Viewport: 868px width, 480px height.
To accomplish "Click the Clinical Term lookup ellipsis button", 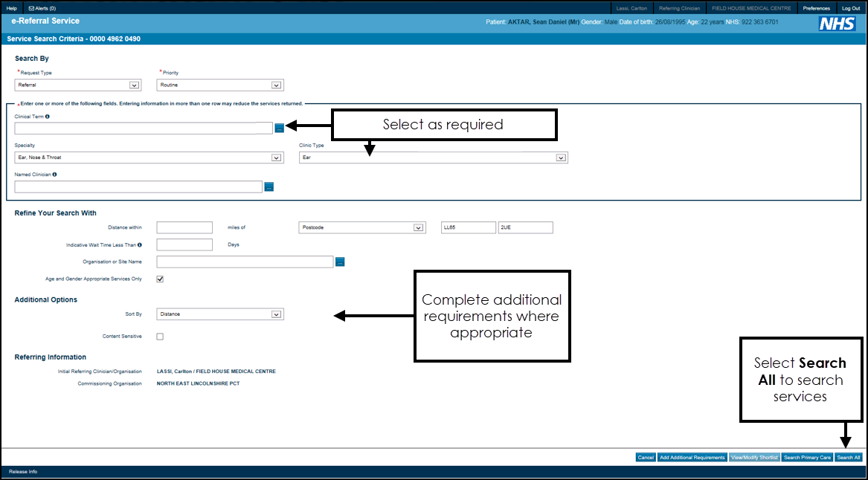I will [279, 128].
